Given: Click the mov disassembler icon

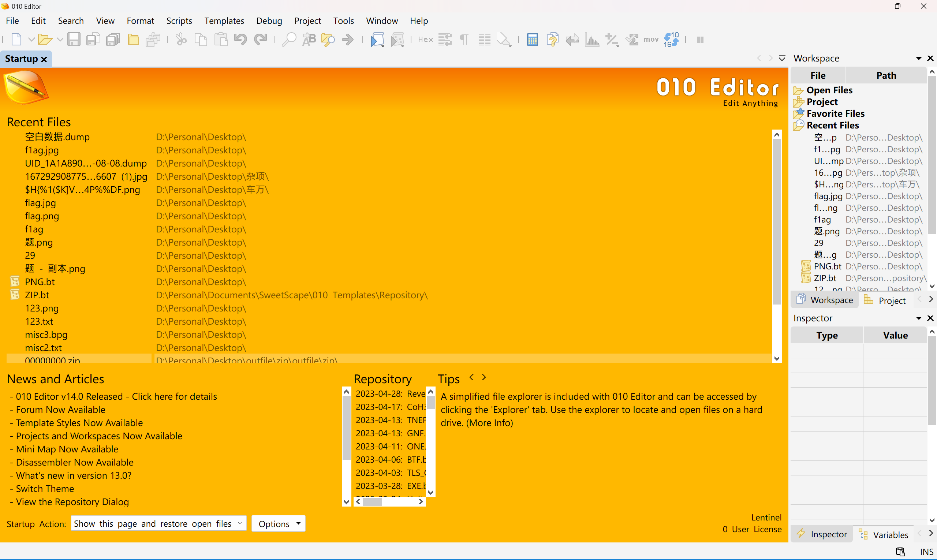Looking at the screenshot, I should click(x=651, y=39).
